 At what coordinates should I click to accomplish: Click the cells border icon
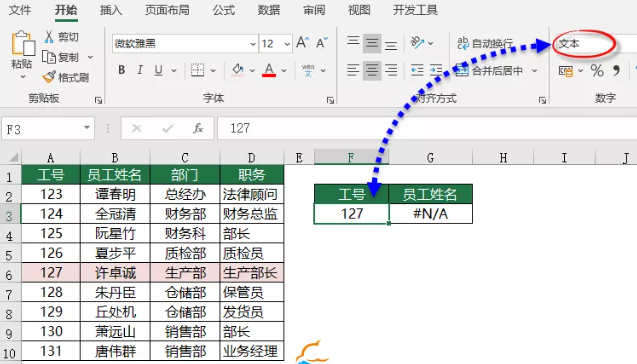pos(198,70)
